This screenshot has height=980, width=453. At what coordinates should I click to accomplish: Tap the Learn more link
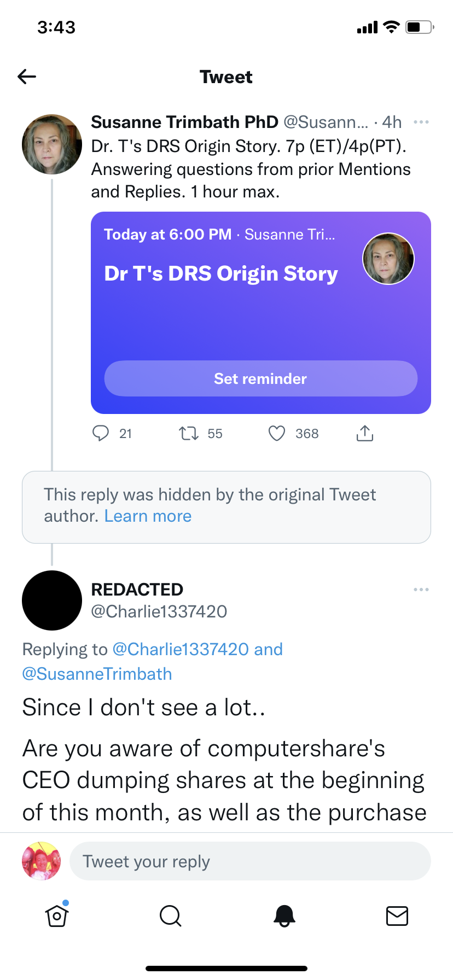(x=148, y=516)
